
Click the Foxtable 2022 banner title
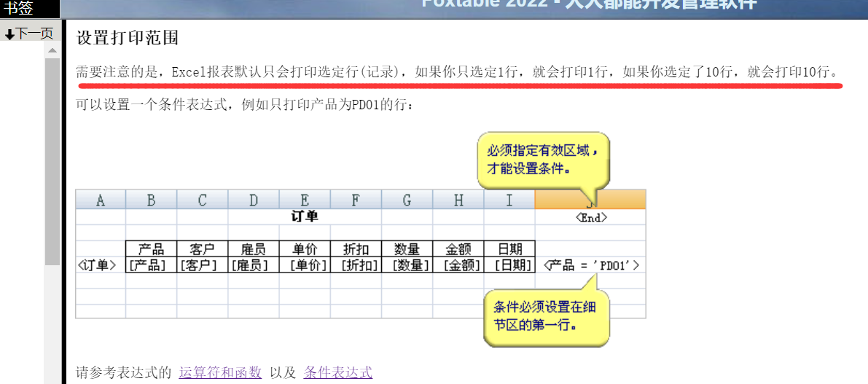point(589,4)
